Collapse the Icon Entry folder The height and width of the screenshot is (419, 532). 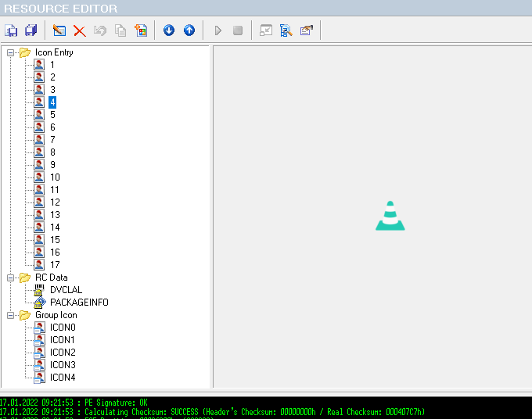click(10, 52)
